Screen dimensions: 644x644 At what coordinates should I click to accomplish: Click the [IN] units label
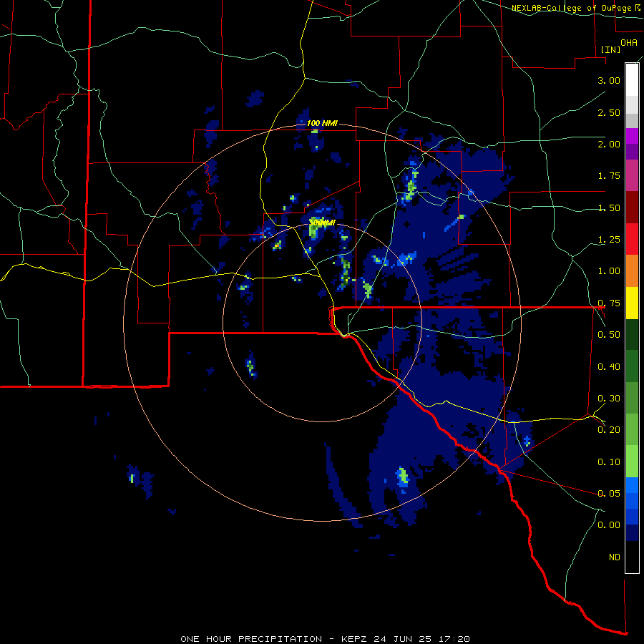610,49
